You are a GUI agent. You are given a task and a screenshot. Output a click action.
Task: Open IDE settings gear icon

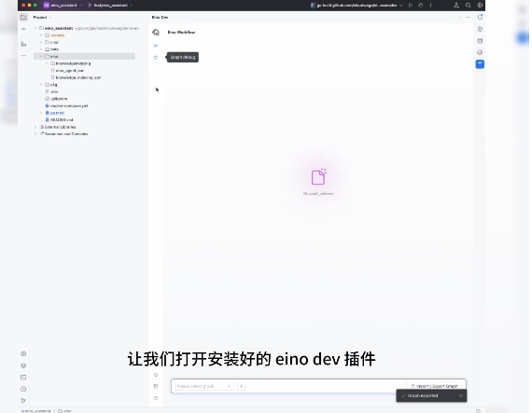point(480,5)
